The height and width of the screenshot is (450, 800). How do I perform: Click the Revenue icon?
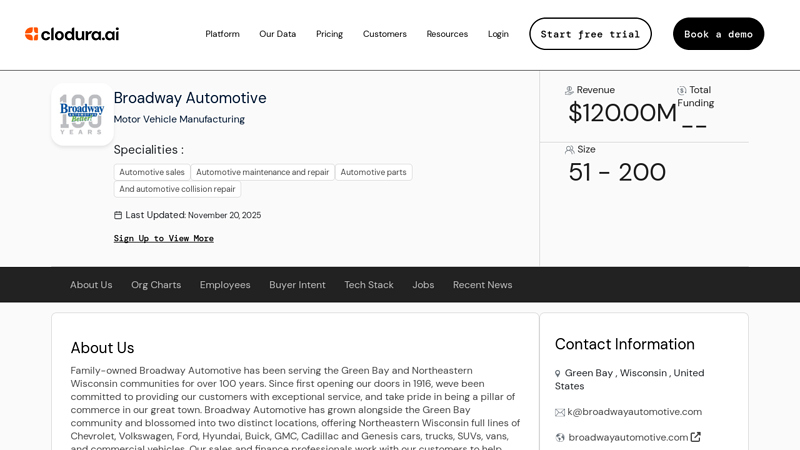tap(569, 90)
